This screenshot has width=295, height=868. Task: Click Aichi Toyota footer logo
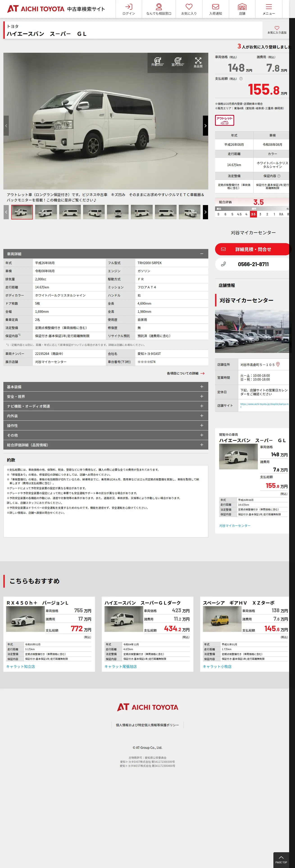click(x=147, y=707)
